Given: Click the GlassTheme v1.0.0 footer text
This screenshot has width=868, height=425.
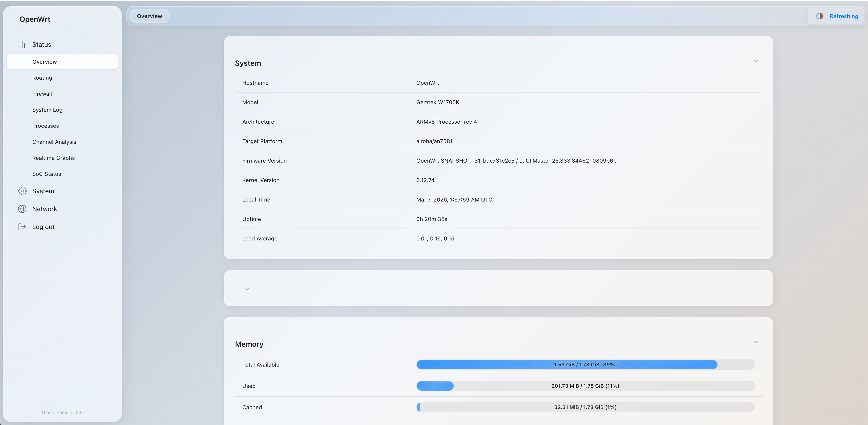Looking at the screenshot, I should click(x=62, y=413).
